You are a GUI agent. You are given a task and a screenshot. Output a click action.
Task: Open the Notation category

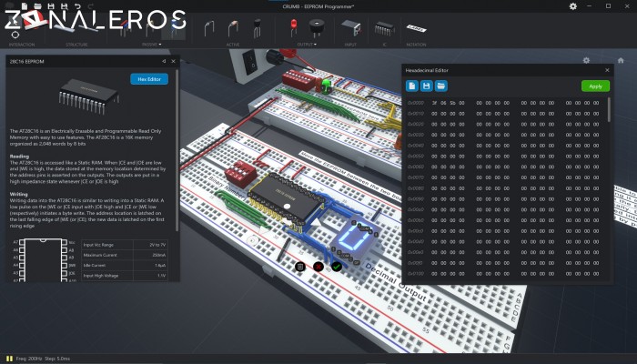416,45
